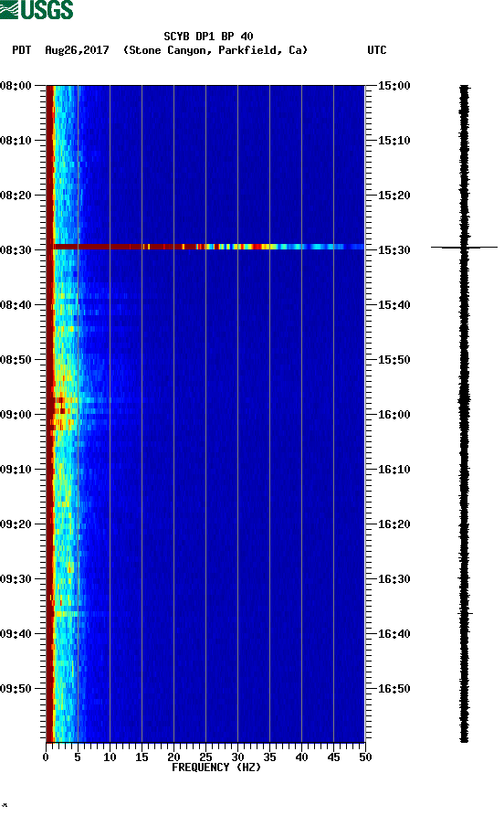504x815 pixels.
Task: Click the 45 Hz frequency axis label
Action: 333,757
